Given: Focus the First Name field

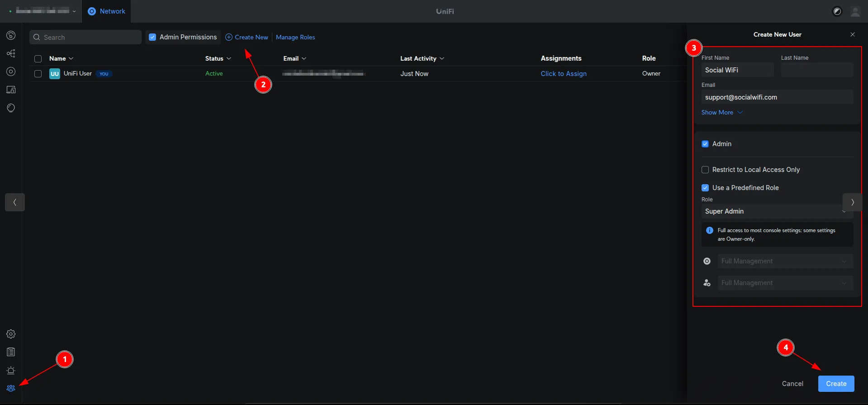Looking at the screenshot, I should (x=737, y=70).
